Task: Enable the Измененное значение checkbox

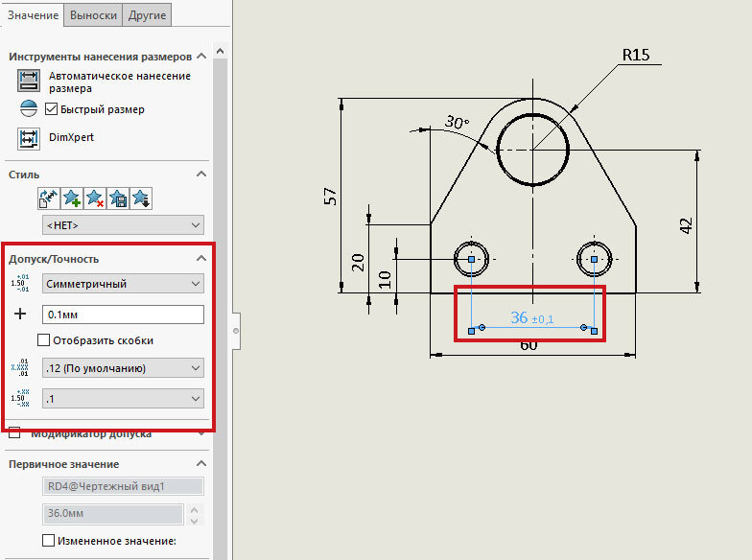Action: pyautogui.click(x=48, y=541)
